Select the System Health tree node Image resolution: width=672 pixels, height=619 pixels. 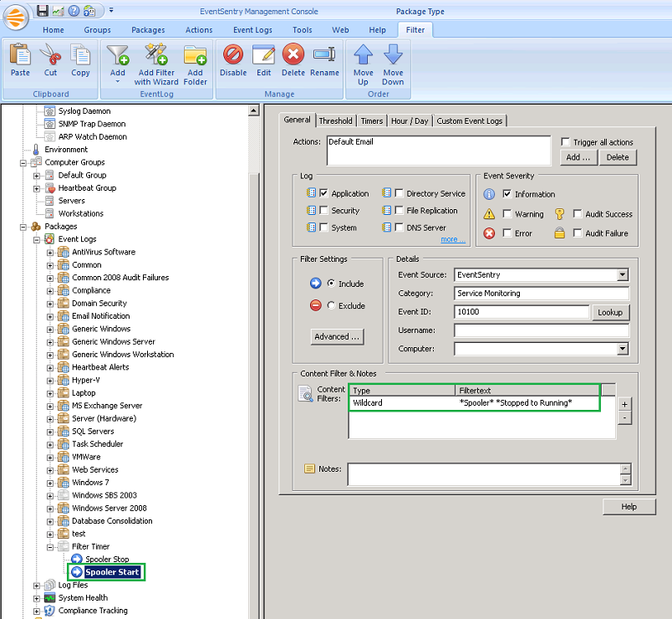click(83, 597)
